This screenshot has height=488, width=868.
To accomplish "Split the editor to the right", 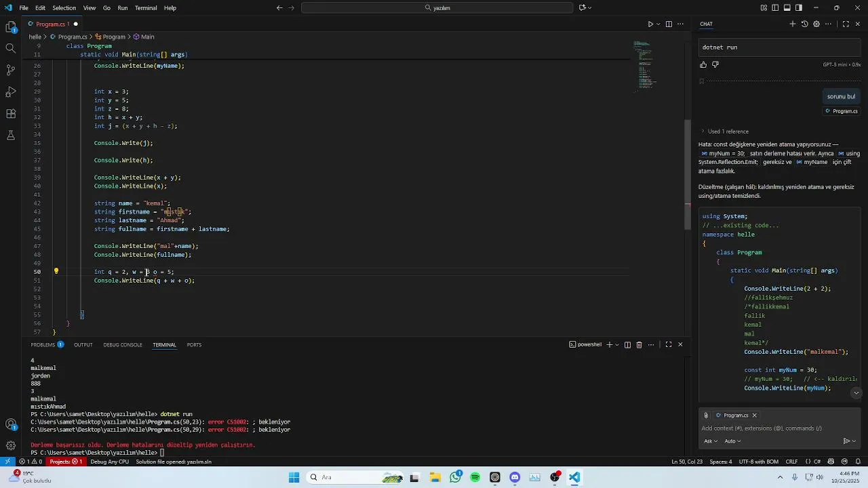I will [x=669, y=24].
